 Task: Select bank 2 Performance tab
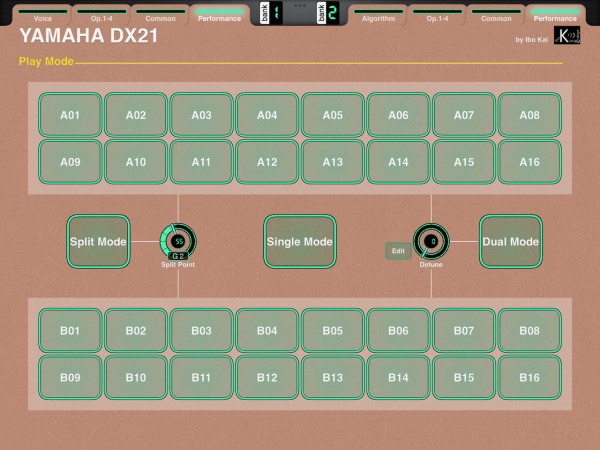555,15
